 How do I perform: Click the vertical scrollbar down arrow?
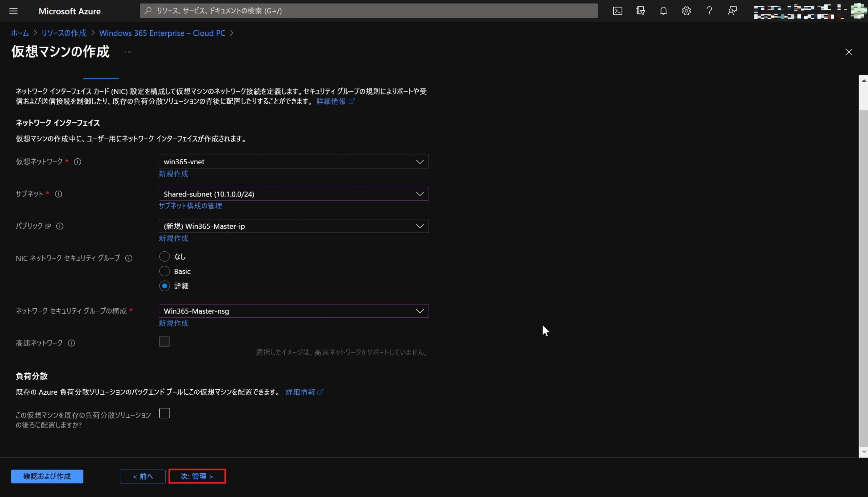[x=864, y=452]
